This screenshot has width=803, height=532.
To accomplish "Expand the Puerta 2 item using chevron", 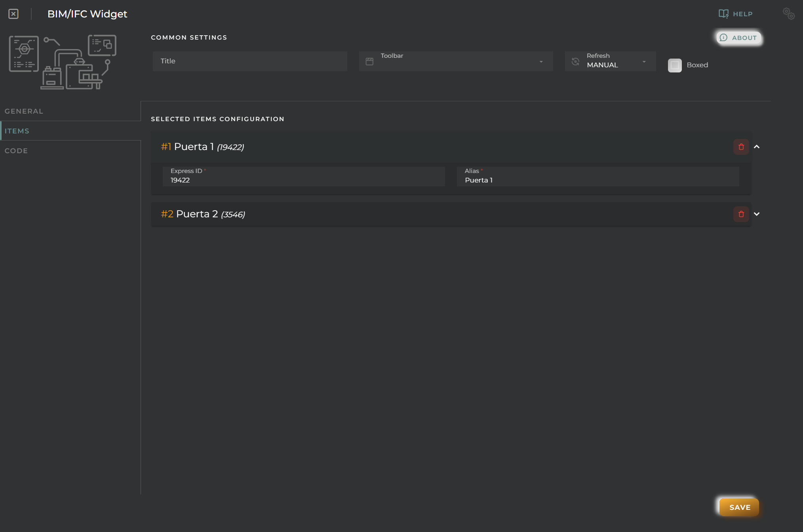I will pos(757,214).
